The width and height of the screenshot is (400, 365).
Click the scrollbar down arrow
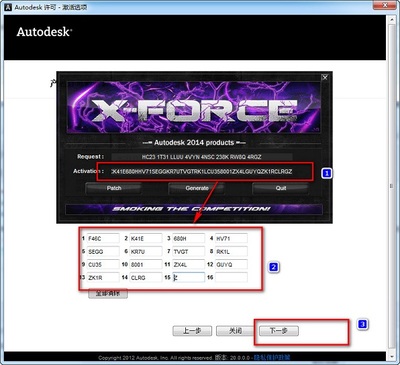[x=392, y=357]
